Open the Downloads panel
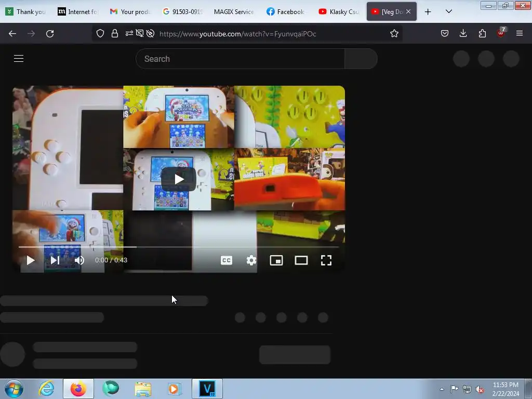Image resolution: width=532 pixels, height=399 pixels. (x=463, y=33)
